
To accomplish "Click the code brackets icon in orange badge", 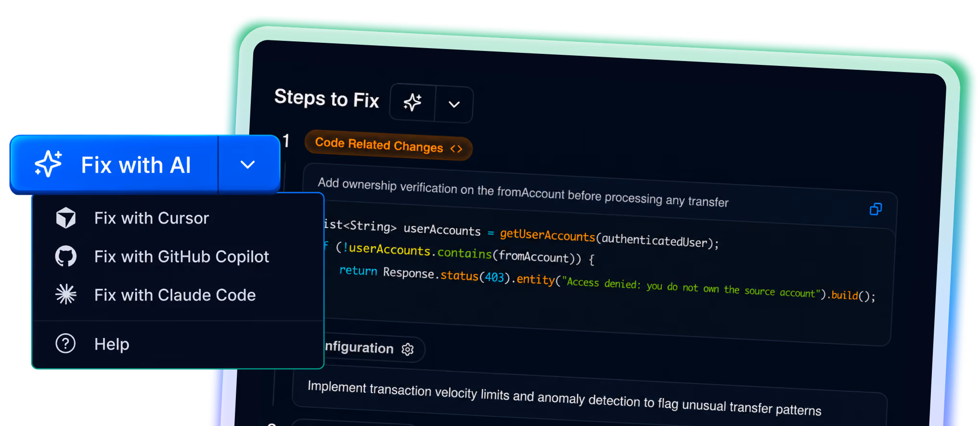I will point(456,149).
